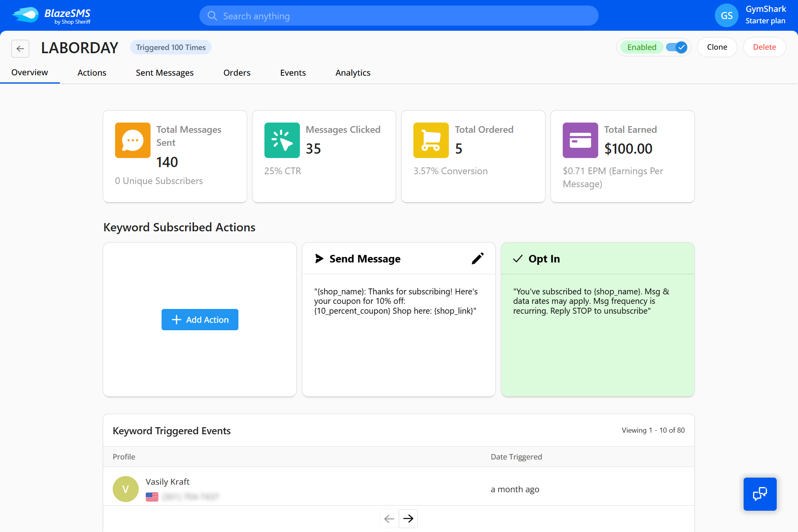Click the Keyword Triggered Events heading
Image resolution: width=798 pixels, height=532 pixels.
tap(171, 431)
